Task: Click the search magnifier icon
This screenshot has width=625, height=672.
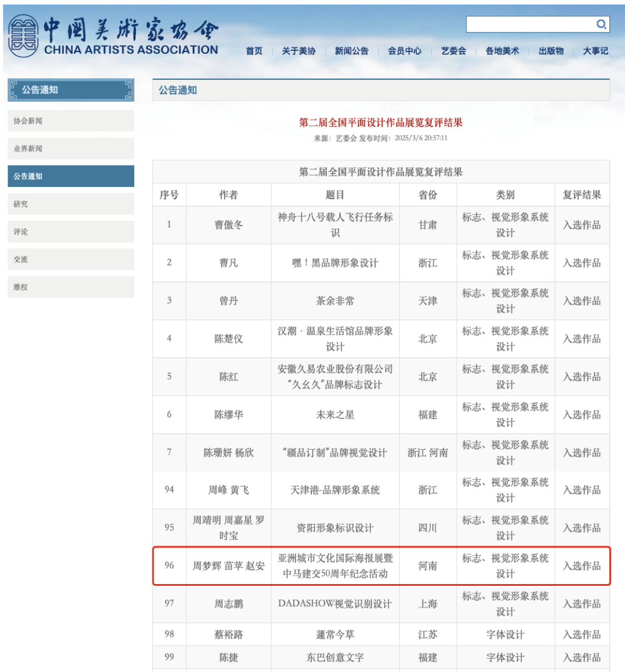Action: coord(601,24)
